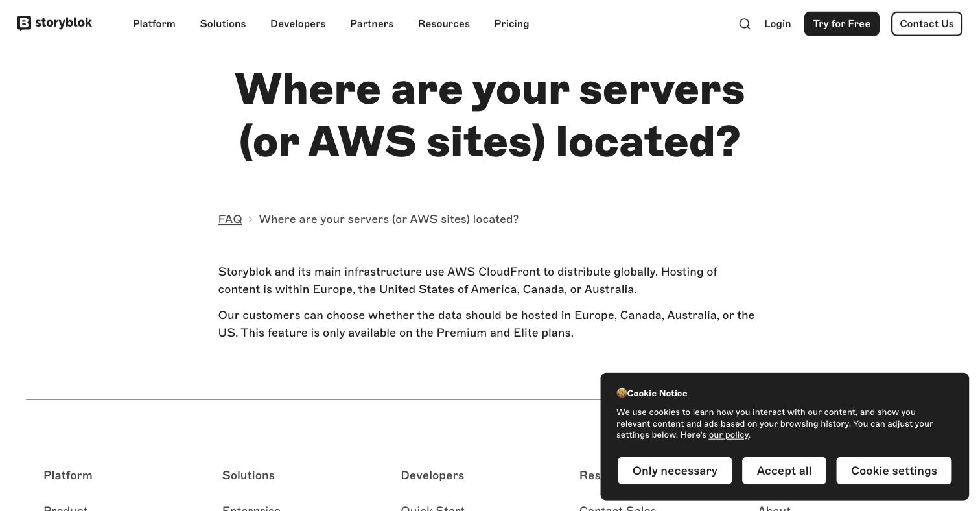Click the paragraph starting 'Our customers can choose'
Screen dimensions: 980x511
tap(487, 324)
